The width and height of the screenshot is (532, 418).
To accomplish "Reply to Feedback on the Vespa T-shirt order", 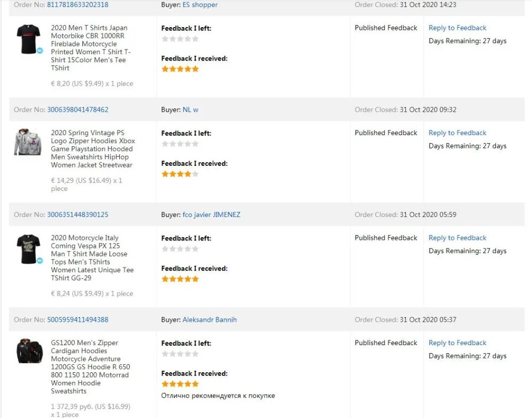I will point(458,238).
